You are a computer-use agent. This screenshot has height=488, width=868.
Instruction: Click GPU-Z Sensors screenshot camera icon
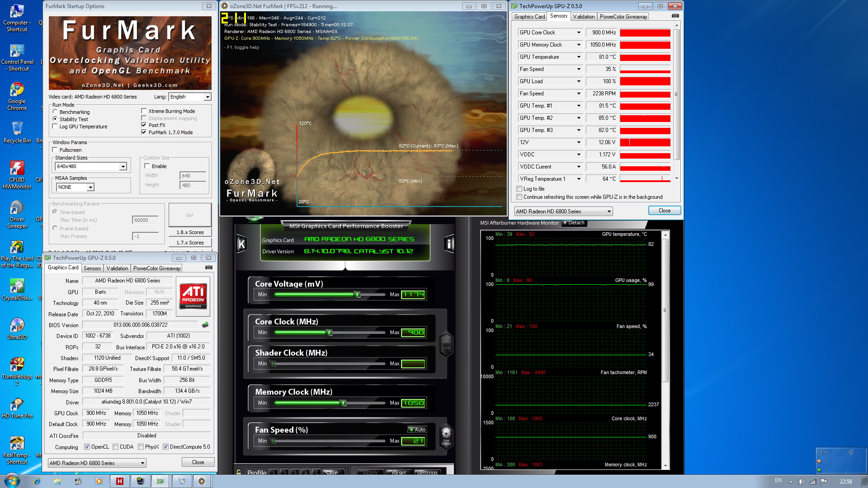tap(675, 16)
